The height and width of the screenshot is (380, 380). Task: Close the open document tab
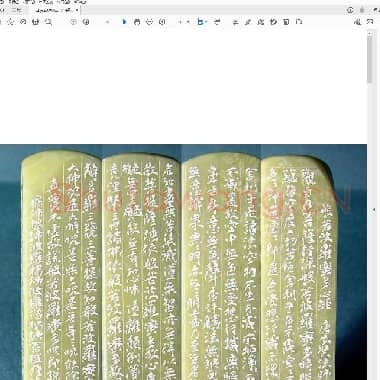pyautogui.click(x=77, y=10)
